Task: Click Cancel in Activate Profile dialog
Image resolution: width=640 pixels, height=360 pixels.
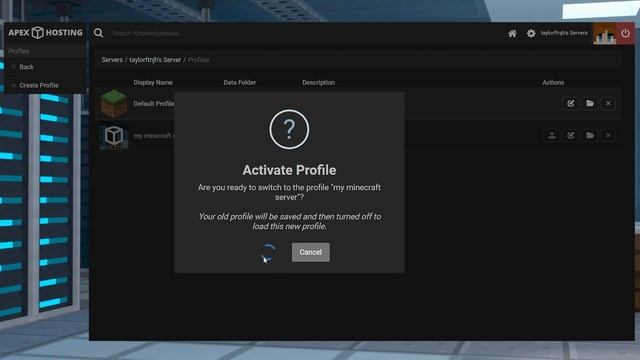Action: click(311, 252)
